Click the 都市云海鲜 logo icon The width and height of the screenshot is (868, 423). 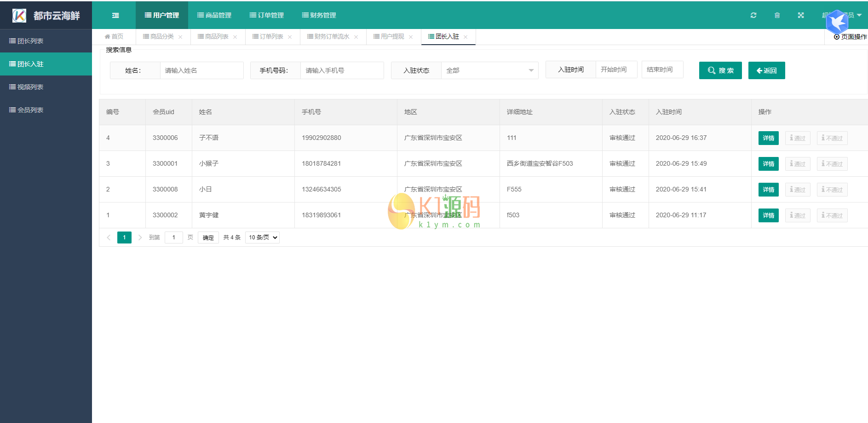pyautogui.click(x=19, y=16)
